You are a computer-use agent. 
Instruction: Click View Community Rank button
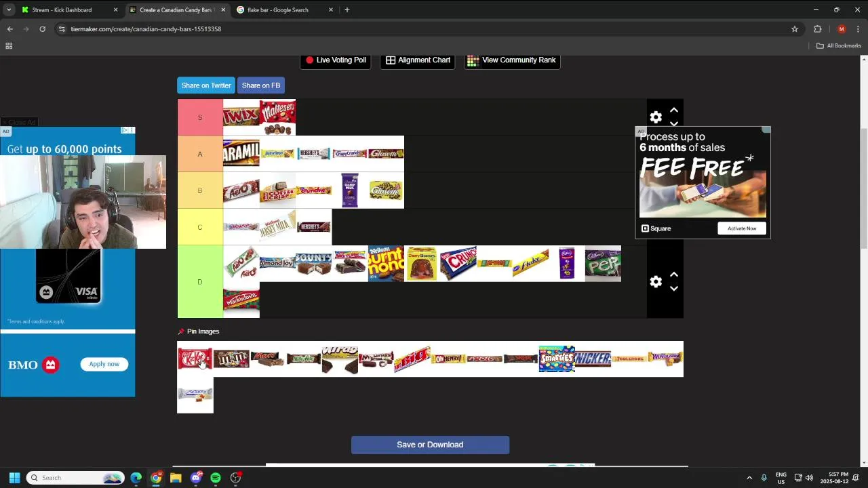point(512,60)
